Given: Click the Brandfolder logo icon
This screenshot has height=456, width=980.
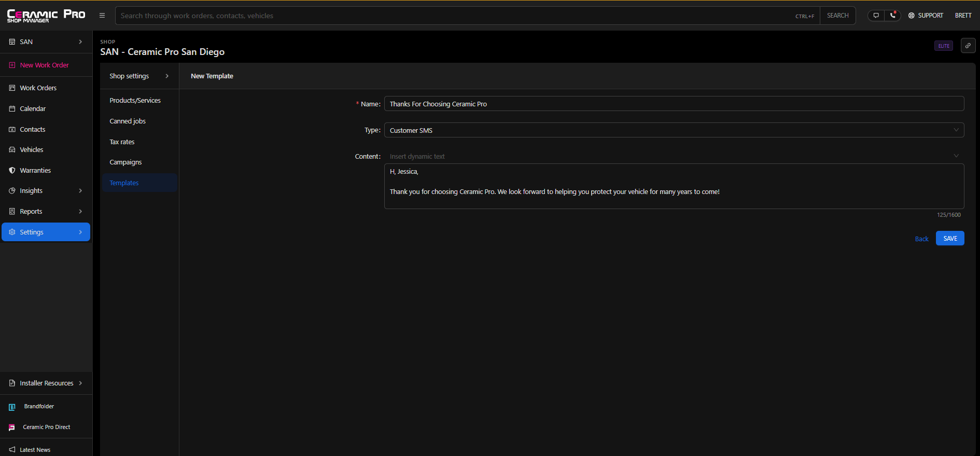Looking at the screenshot, I should tap(12, 407).
